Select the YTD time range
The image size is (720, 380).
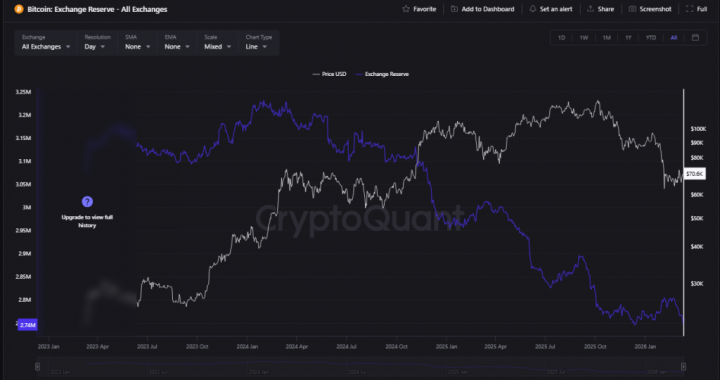(x=651, y=38)
